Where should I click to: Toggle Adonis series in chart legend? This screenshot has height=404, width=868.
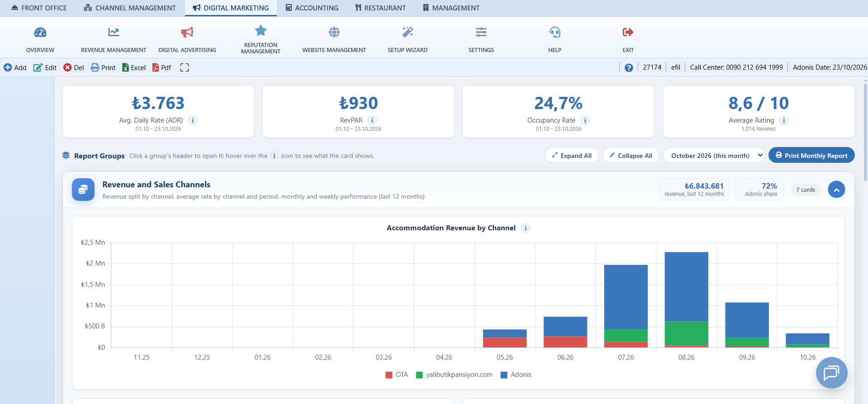point(516,375)
